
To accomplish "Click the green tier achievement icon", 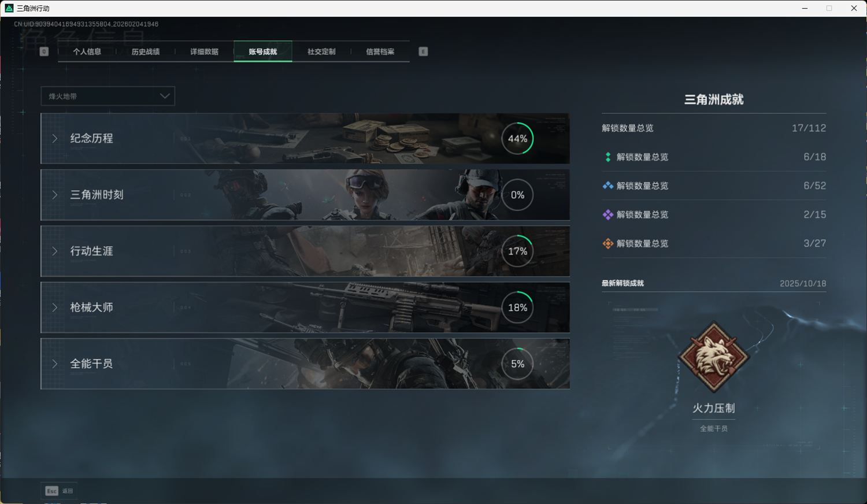I will pyautogui.click(x=607, y=157).
